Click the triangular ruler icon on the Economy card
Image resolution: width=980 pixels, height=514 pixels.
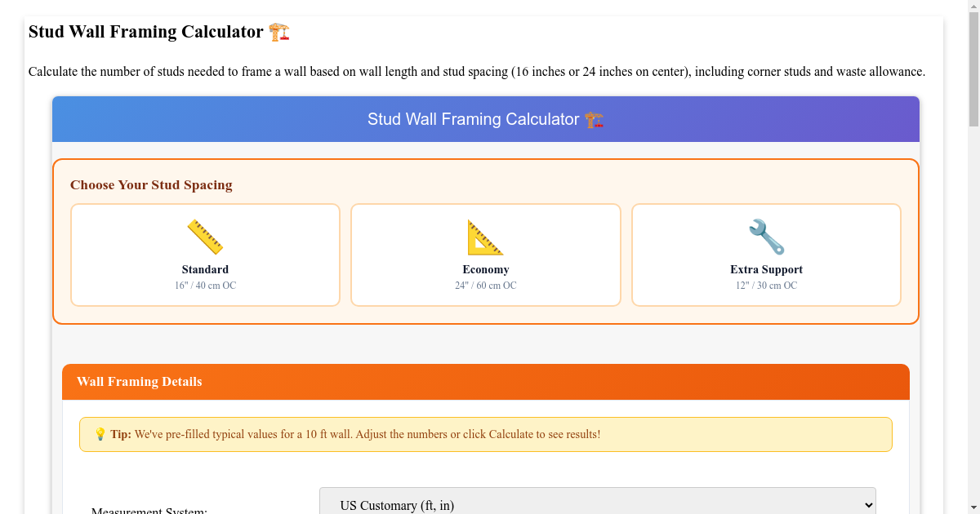coord(485,236)
